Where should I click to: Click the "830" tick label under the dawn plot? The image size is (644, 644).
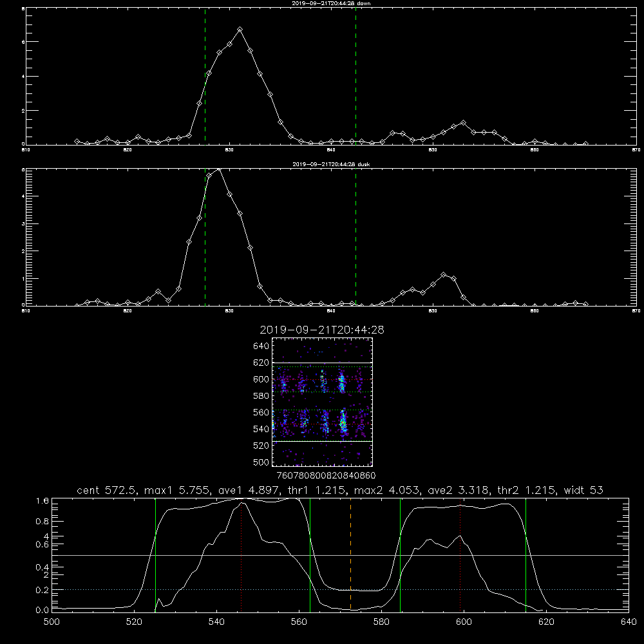pos(229,150)
